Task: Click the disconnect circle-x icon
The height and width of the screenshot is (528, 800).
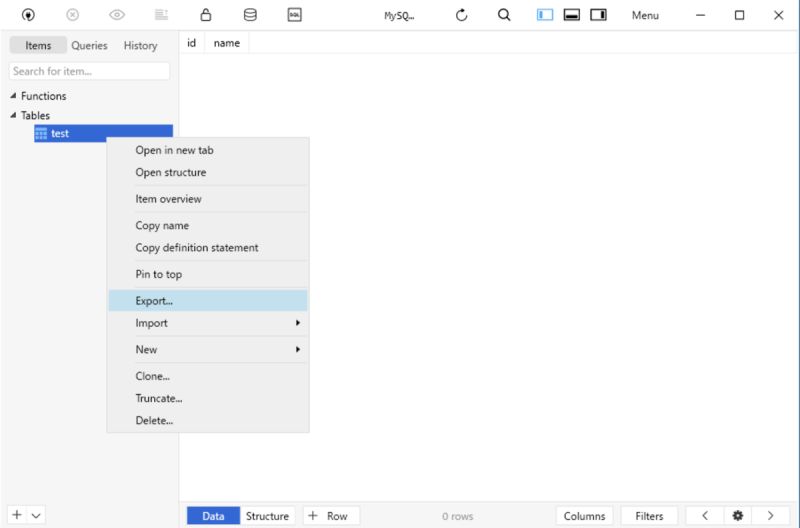Action: pos(72,15)
